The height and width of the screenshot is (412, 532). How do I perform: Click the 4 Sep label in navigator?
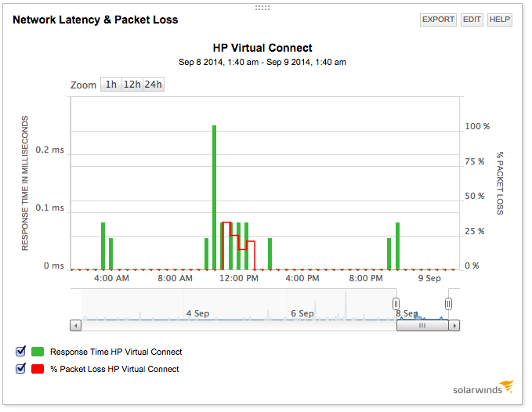pos(197,313)
